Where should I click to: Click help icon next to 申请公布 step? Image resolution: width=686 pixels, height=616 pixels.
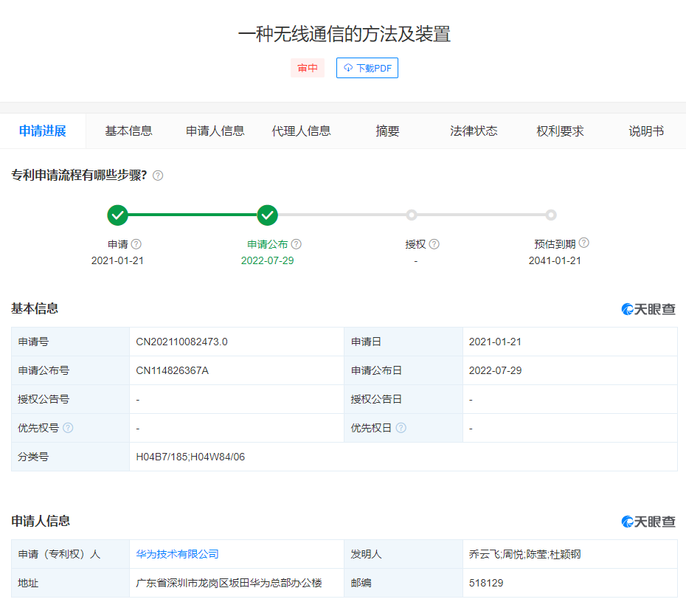pyautogui.click(x=296, y=244)
